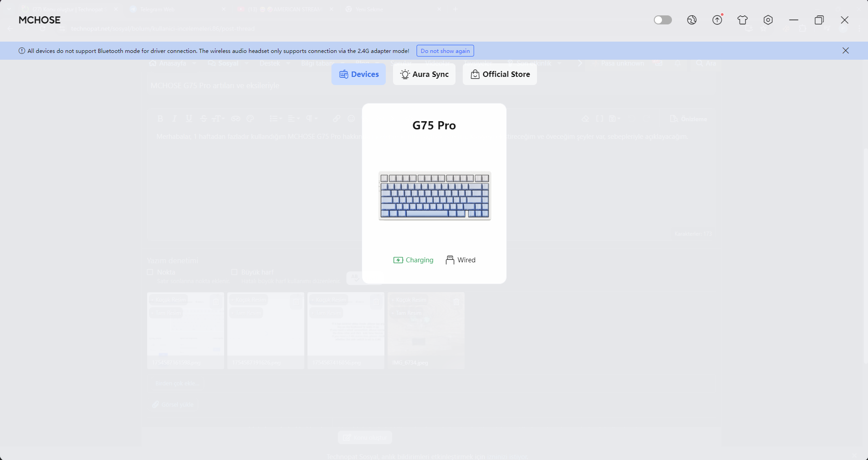Switch to the Devices tab
868x460 pixels.
pos(359,74)
